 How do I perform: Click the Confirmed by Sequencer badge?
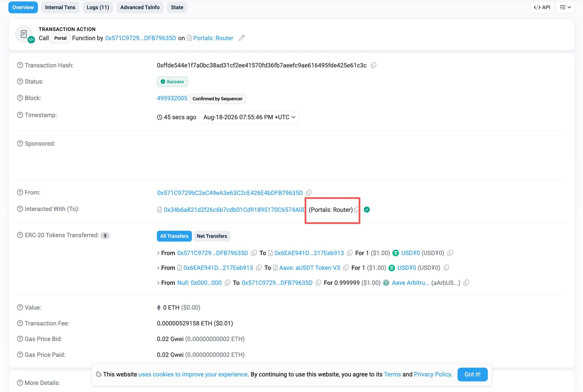coord(217,99)
